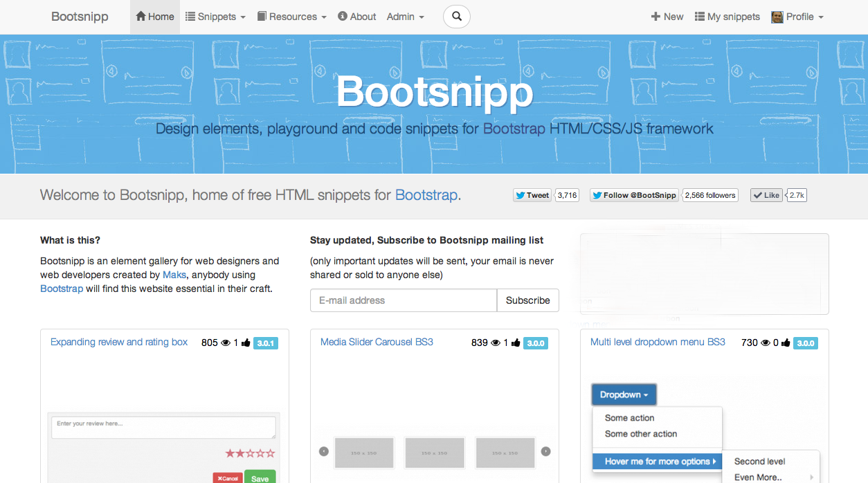Viewport: 868px width, 483px height.
Task: Click thumbs-up icon on Multi level dropdown snippet
Action: (786, 343)
